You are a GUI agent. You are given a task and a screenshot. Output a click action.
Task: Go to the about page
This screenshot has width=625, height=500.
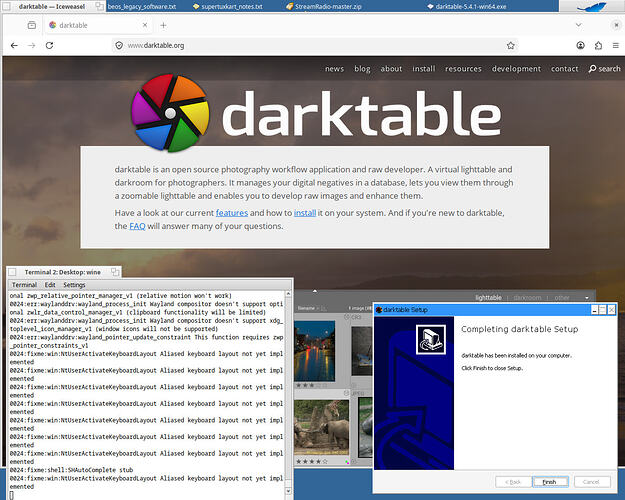(x=391, y=69)
